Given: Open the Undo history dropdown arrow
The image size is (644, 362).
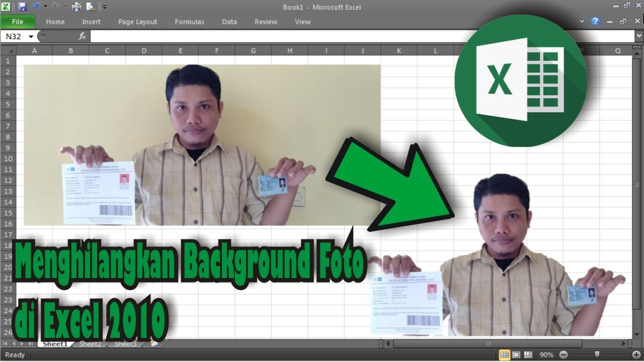Looking at the screenshot, I should (45, 7).
